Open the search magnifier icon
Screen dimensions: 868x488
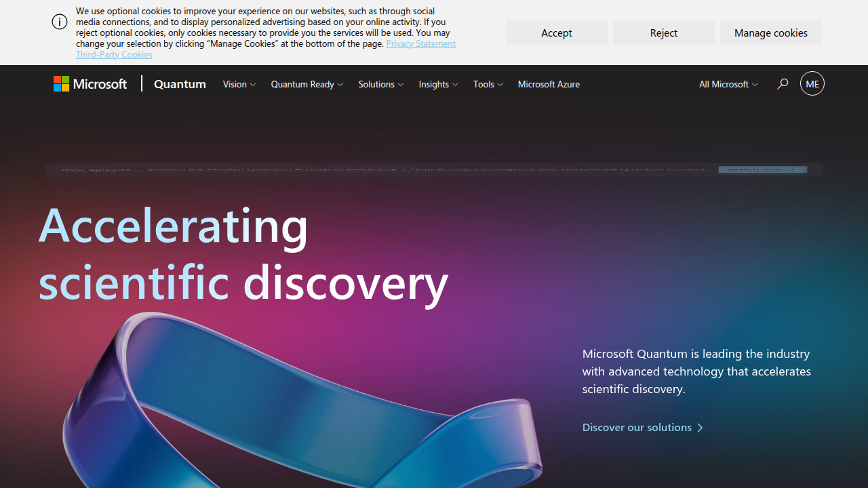(x=783, y=84)
